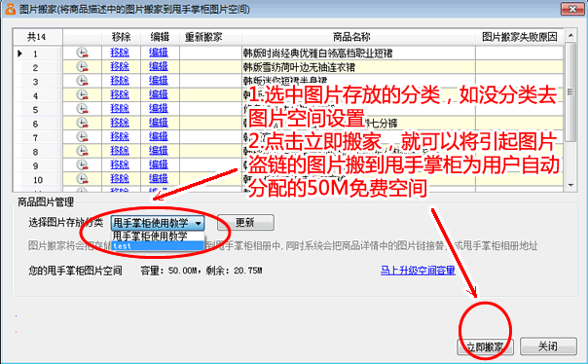Click the 编辑 link in row 2
Screen dimensions: 588x364
pyautogui.click(x=159, y=67)
